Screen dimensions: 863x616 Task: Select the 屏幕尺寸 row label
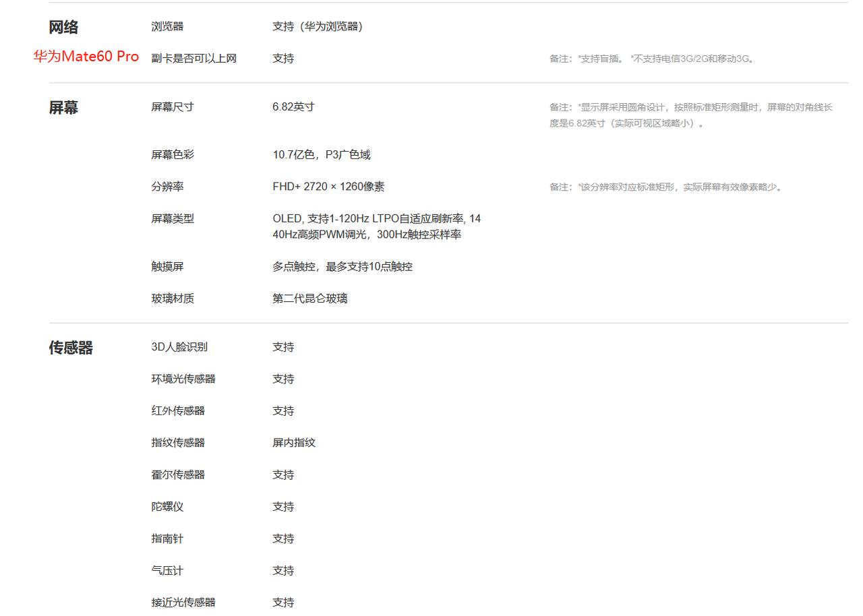click(x=173, y=106)
